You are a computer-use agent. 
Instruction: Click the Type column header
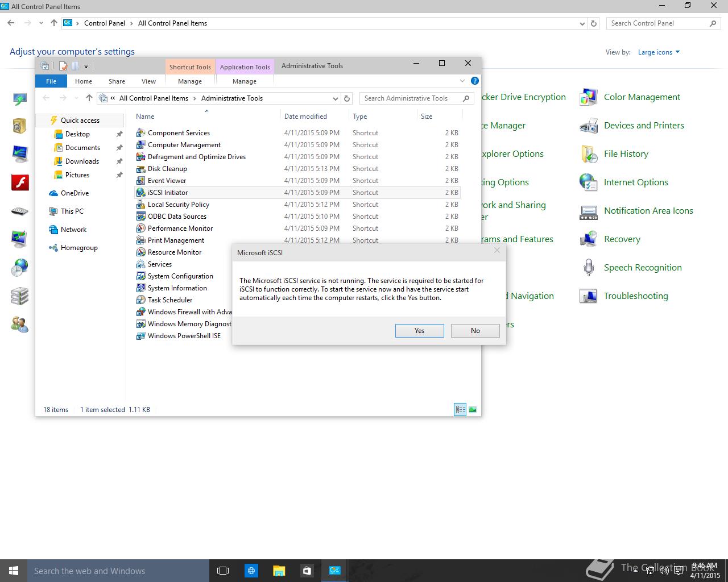(x=359, y=117)
